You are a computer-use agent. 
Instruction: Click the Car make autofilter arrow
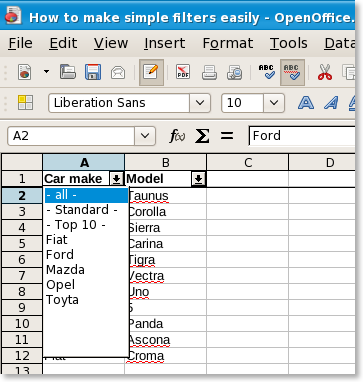[x=116, y=179]
